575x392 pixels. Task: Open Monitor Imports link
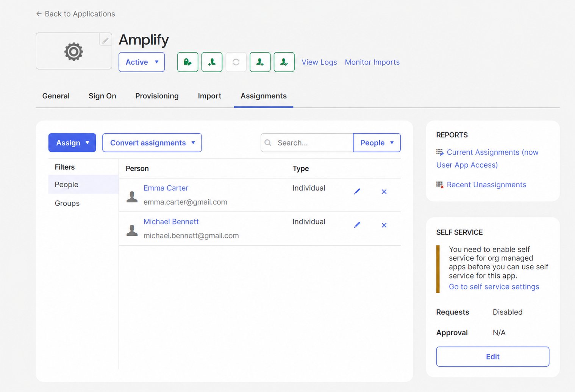372,62
